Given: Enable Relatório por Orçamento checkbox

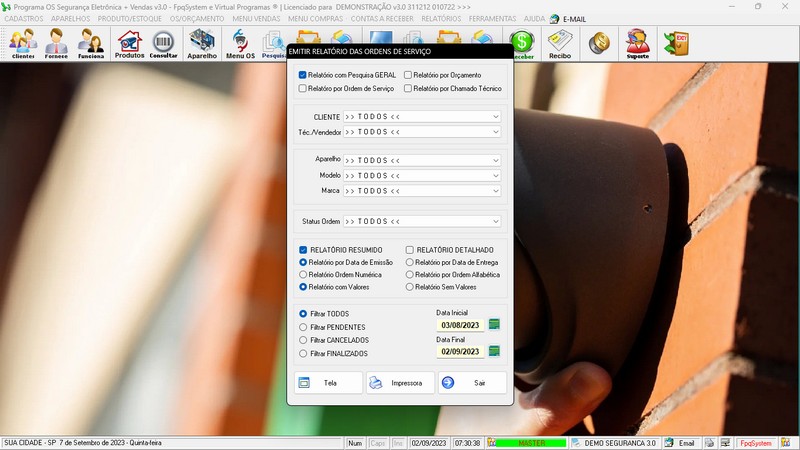Looking at the screenshot, I should [409, 75].
